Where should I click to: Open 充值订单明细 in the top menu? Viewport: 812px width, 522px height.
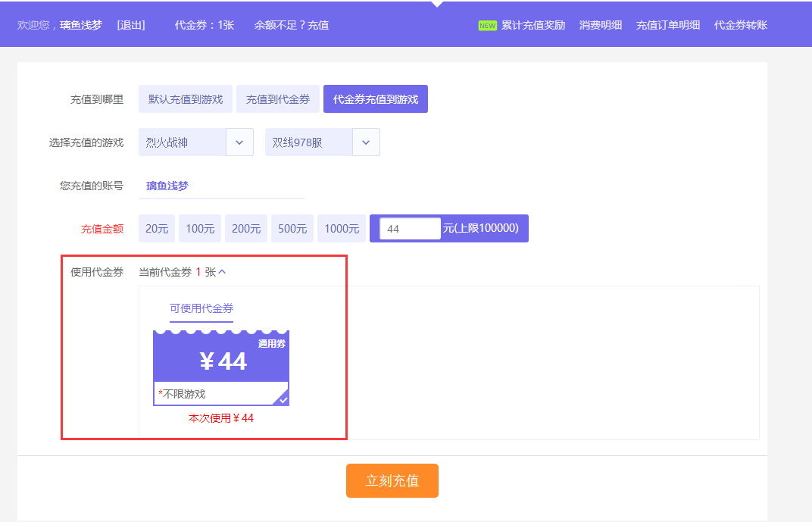pyautogui.click(x=668, y=25)
